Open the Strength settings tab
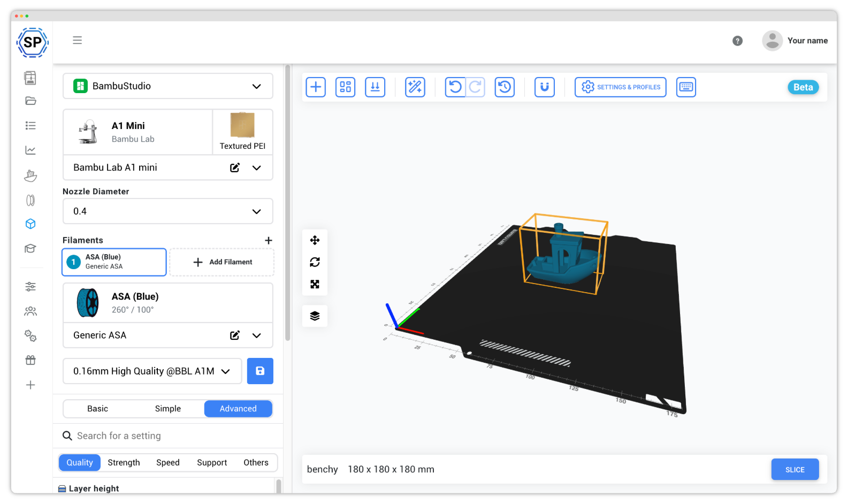Viewport: 848px width, 504px height. pyautogui.click(x=124, y=463)
